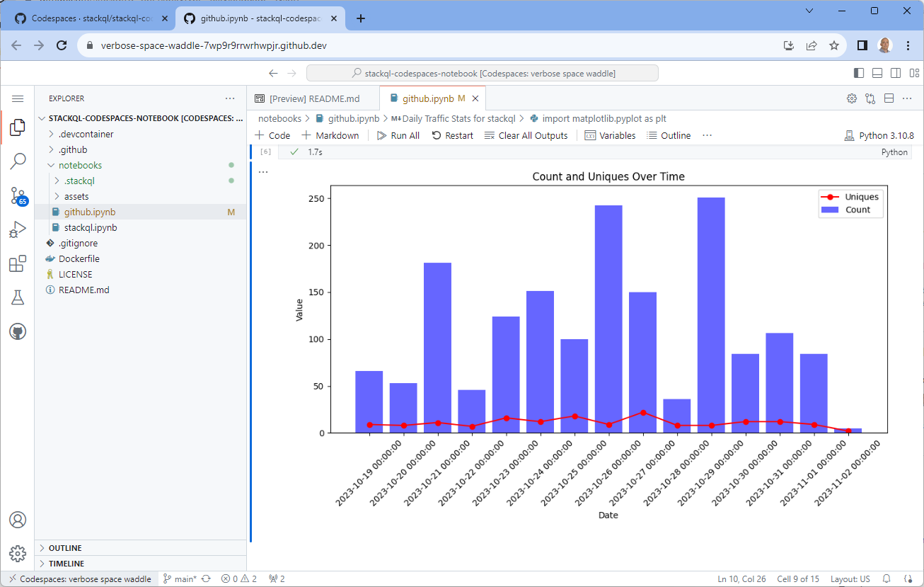
Task: Open Source Control view with 65 changes
Action: pyautogui.click(x=18, y=196)
